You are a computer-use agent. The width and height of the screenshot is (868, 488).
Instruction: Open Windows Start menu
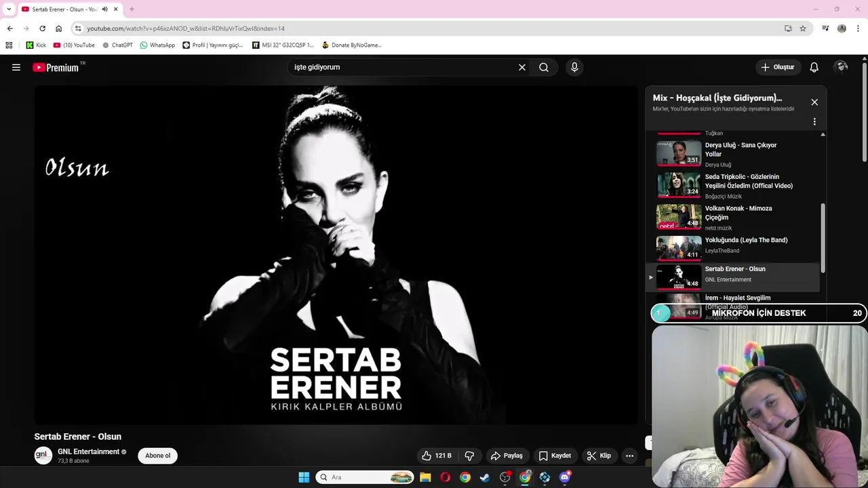(304, 477)
